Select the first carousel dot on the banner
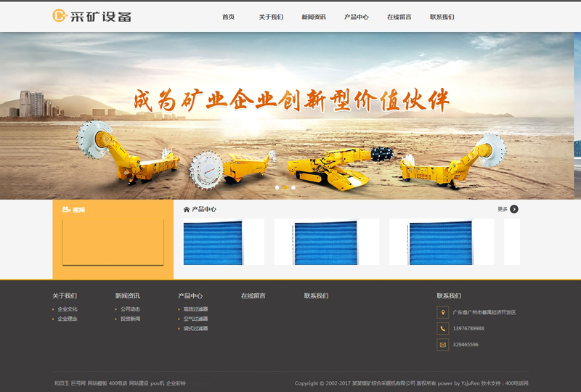The image size is (581, 392). click(x=277, y=187)
